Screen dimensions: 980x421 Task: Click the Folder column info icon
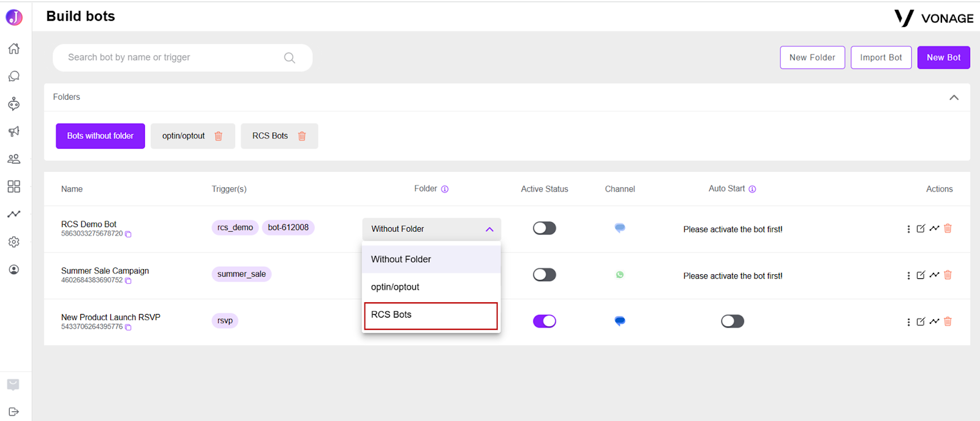[x=445, y=189]
